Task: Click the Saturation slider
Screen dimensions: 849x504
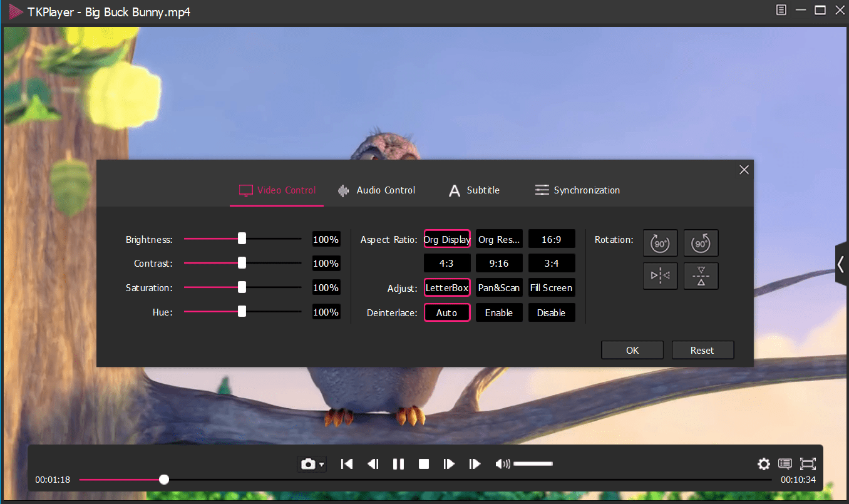Action: pyautogui.click(x=242, y=287)
